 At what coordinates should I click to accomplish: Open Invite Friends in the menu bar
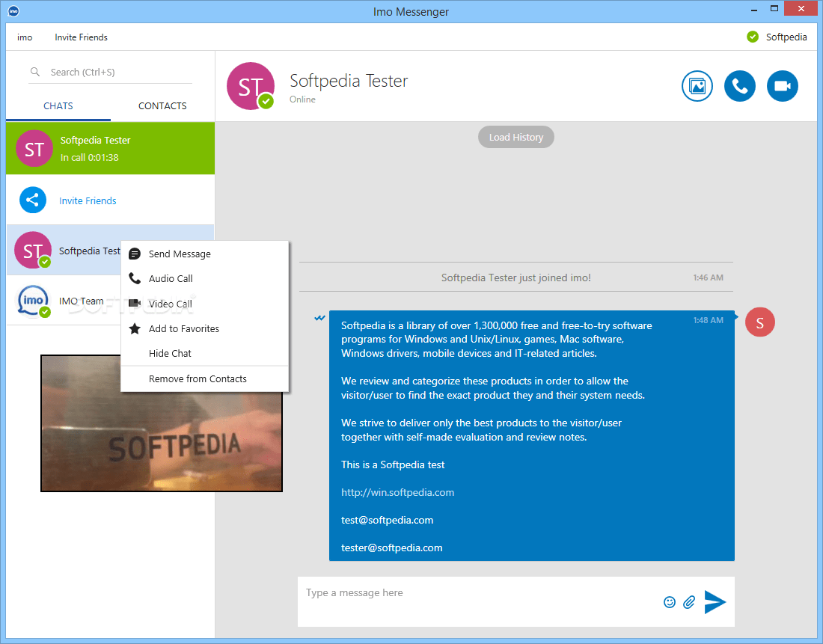[81, 37]
